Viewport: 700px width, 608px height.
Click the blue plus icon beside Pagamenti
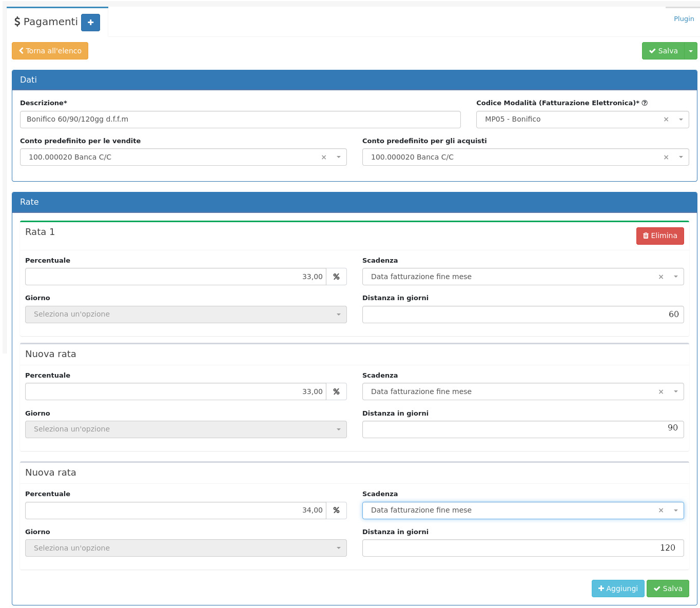click(x=90, y=23)
